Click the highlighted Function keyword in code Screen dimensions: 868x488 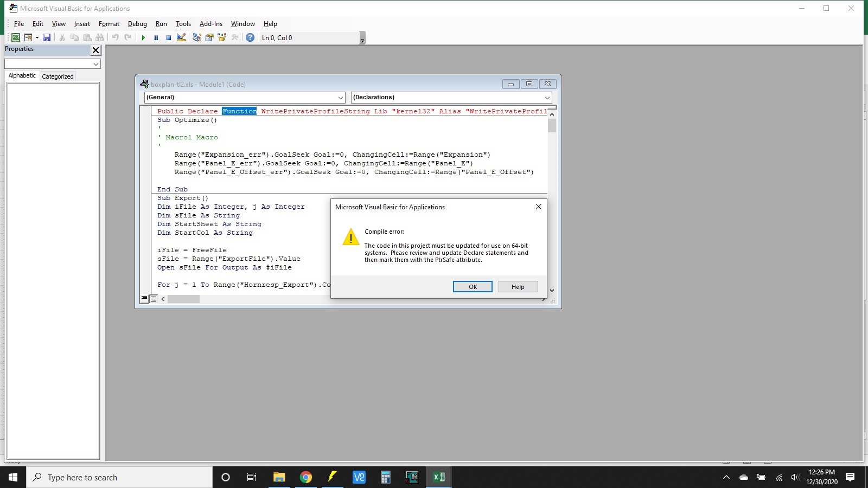tap(239, 111)
